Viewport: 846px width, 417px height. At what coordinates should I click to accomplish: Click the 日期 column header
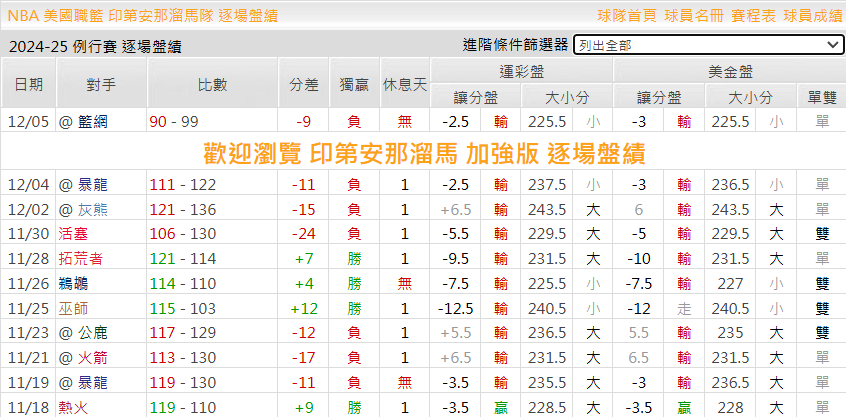coord(29,84)
